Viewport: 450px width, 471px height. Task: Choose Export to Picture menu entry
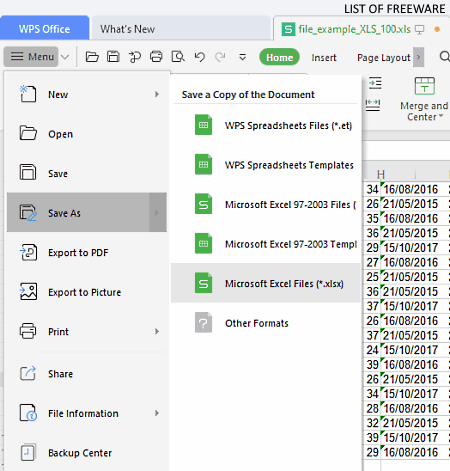point(87,292)
